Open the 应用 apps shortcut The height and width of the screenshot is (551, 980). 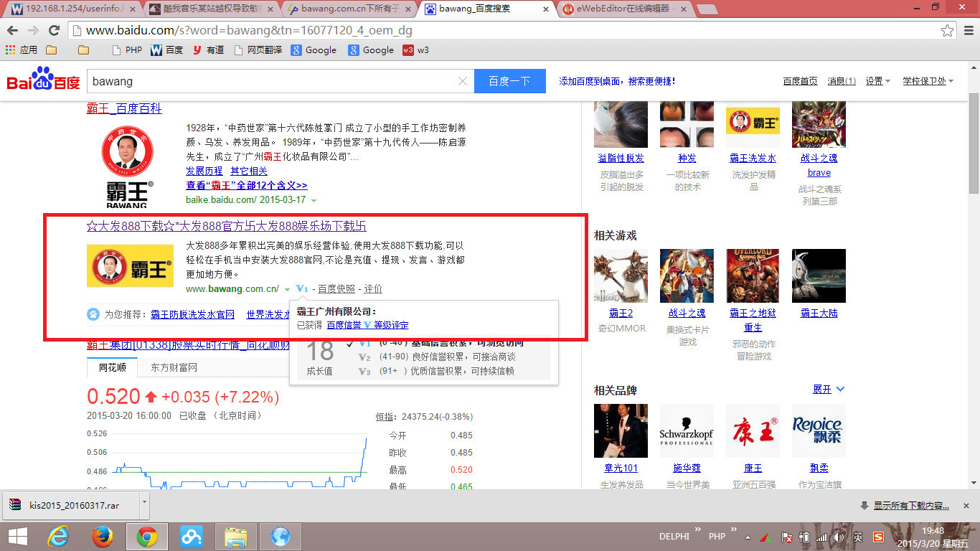click(22, 50)
